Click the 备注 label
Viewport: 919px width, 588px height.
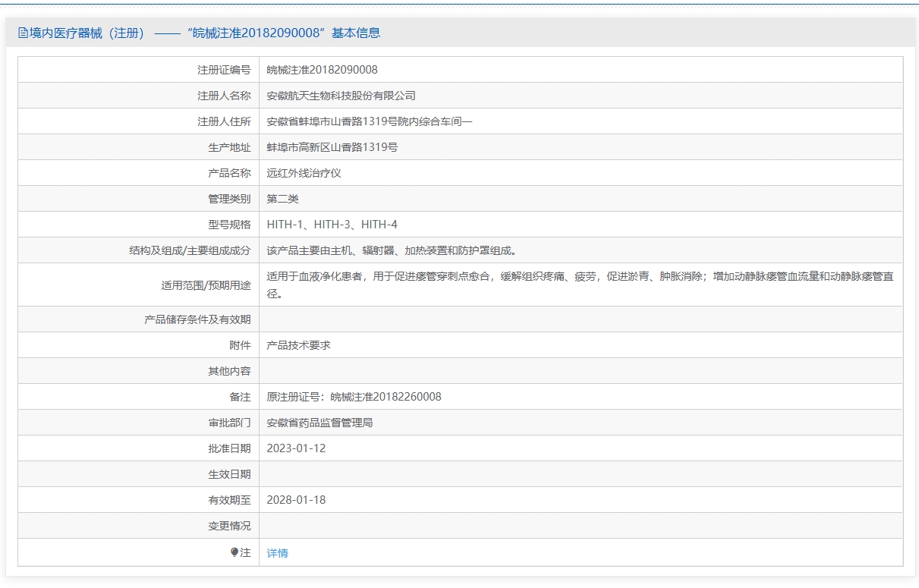click(240, 397)
